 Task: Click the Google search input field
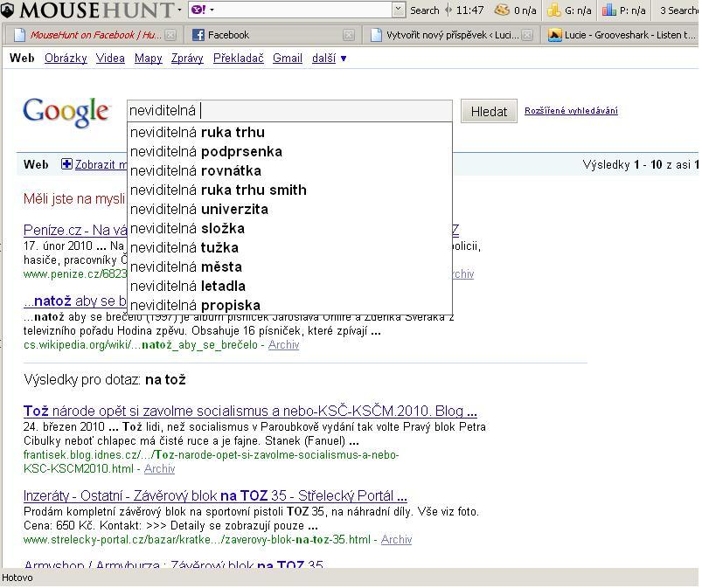(289, 111)
